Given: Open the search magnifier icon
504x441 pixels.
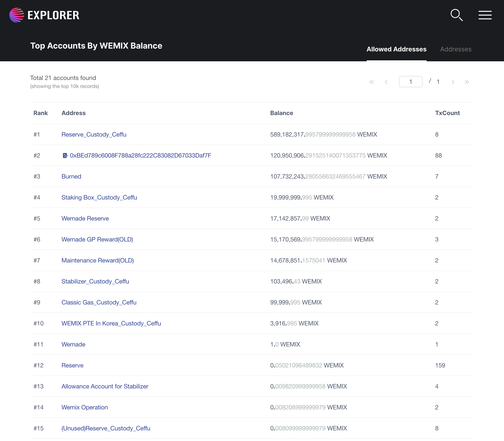Looking at the screenshot, I should coord(457,15).
